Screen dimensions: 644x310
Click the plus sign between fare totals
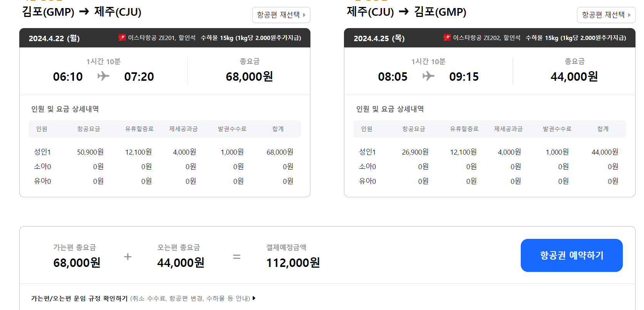click(x=127, y=257)
